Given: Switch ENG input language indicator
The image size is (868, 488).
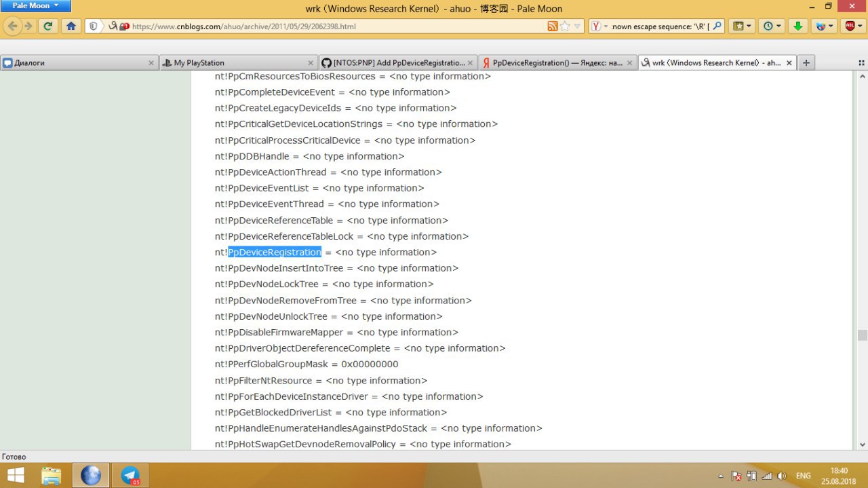Looking at the screenshot, I should [x=803, y=476].
